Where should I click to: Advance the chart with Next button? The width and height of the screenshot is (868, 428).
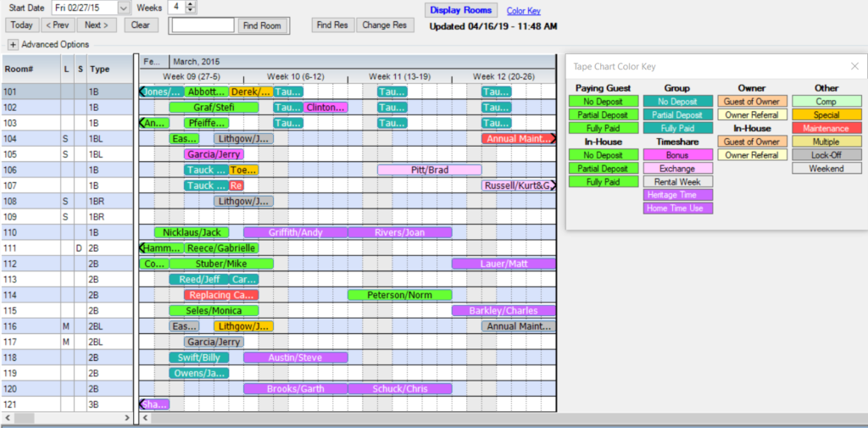98,25
